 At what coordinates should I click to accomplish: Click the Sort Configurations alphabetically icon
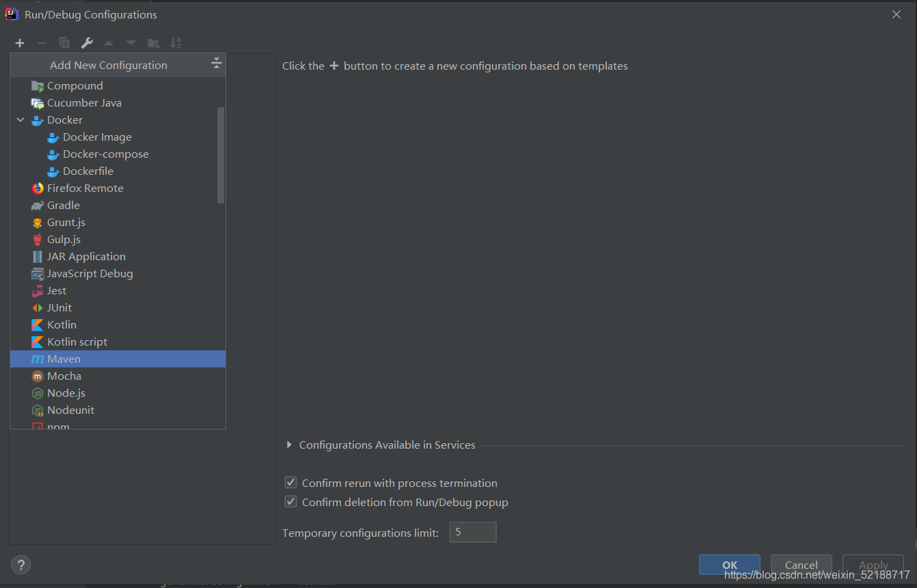point(176,43)
